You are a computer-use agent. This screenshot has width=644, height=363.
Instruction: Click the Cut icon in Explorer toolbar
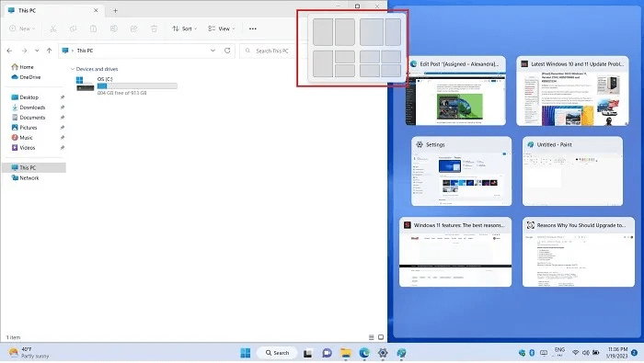[x=53, y=28]
